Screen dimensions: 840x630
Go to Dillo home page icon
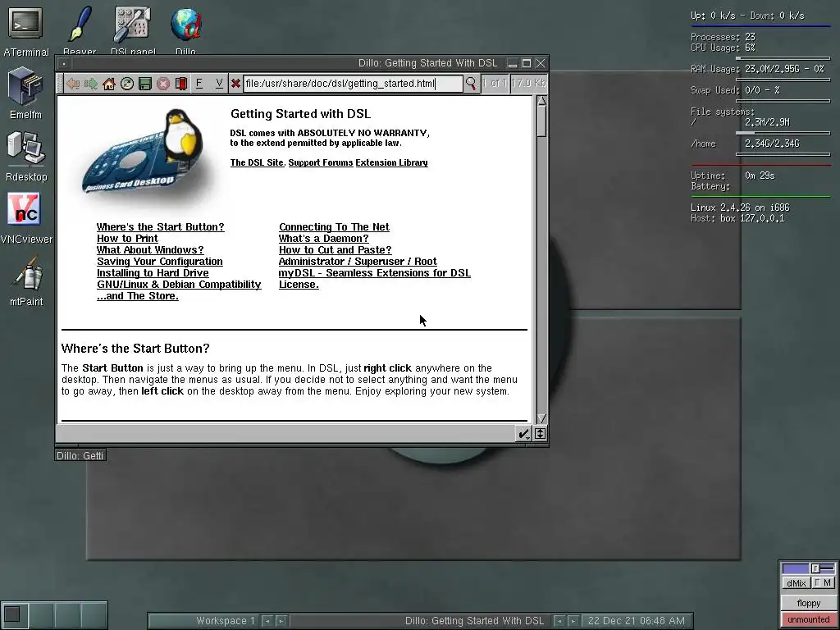(109, 84)
